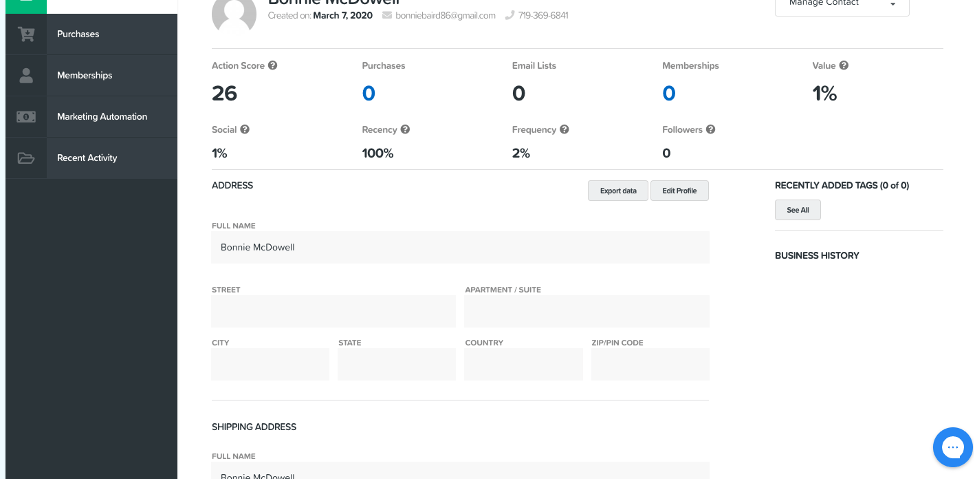Click the Purchases count value link
Screen dimensions: 974x479
point(368,94)
